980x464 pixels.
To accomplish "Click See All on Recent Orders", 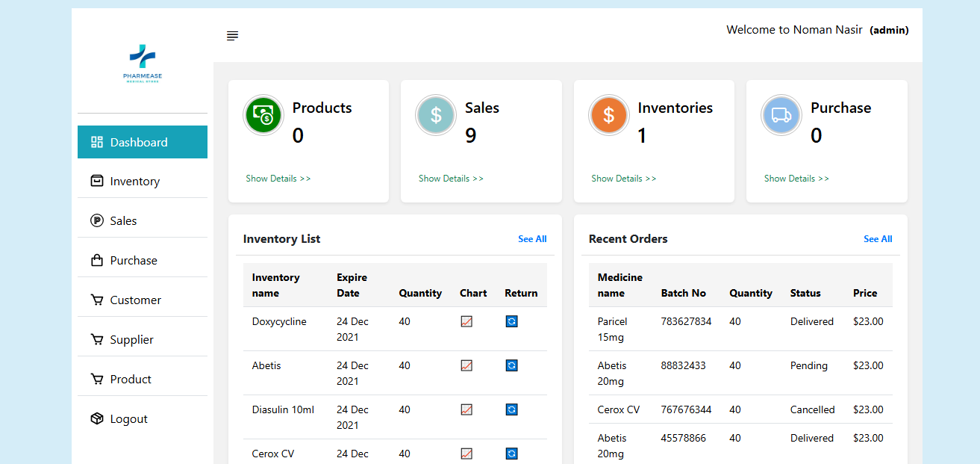I will click(878, 239).
